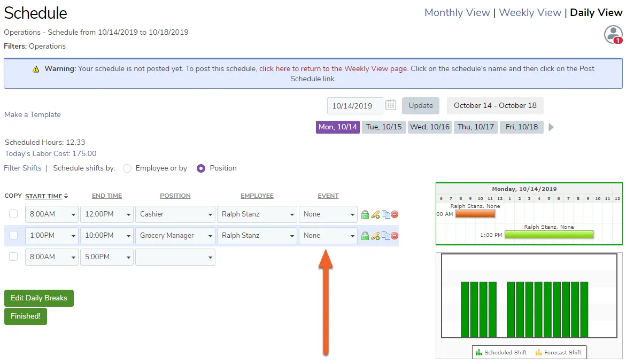
Task: Click the orange Ralph Stanz shift bar
Action: [x=475, y=214]
